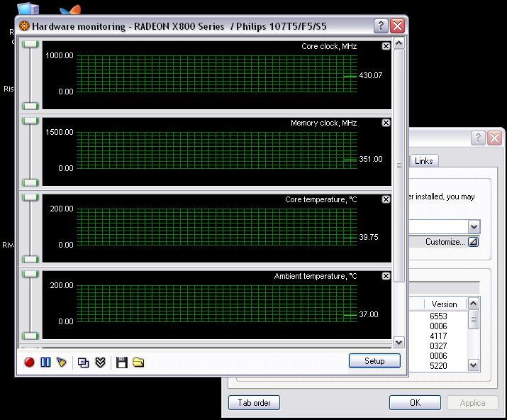Pause monitoring with the blue pause icon
The height and width of the screenshot is (420, 507).
tap(45, 362)
